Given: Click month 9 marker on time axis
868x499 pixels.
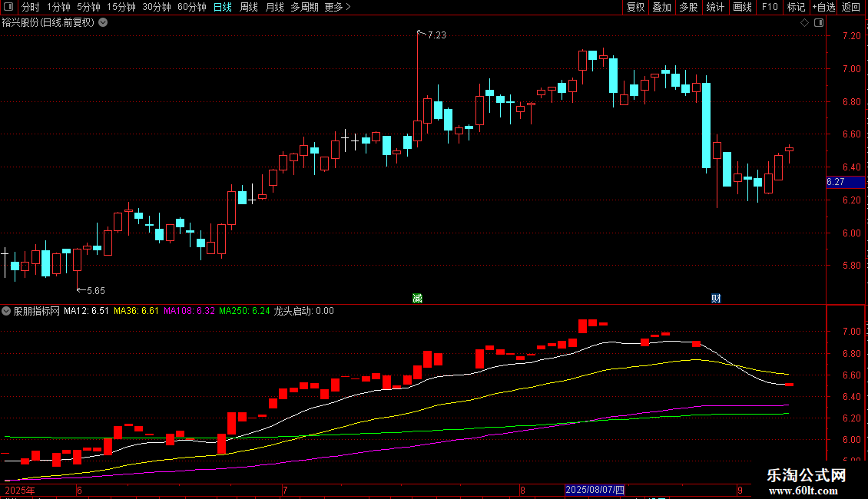Looking at the screenshot, I should point(740,490).
